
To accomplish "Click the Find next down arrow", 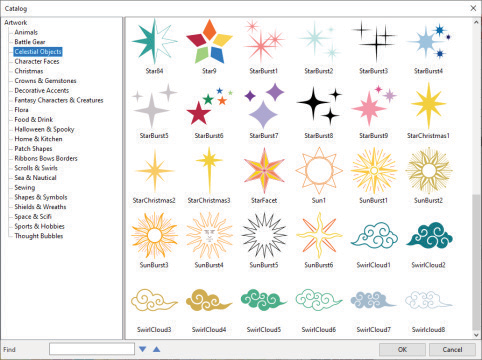I will pyautogui.click(x=143, y=349).
